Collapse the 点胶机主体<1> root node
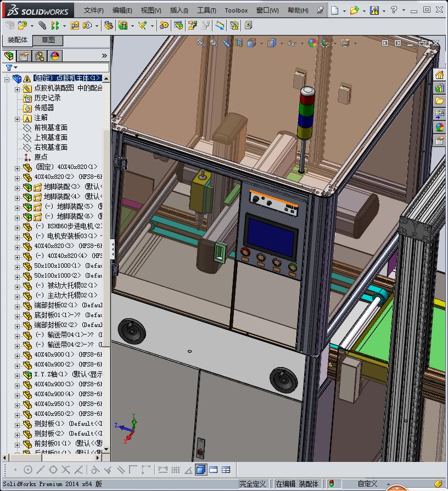Viewport: 448px width, 491px height. pyautogui.click(x=7, y=80)
